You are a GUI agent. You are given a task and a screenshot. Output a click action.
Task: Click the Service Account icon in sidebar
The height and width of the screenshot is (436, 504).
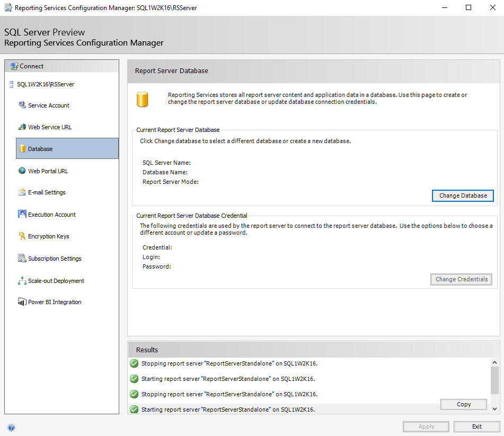click(x=22, y=105)
